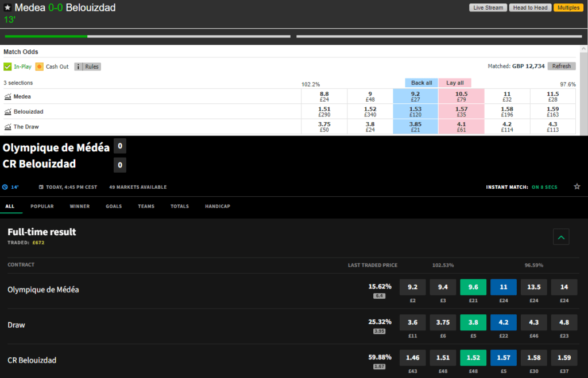Click the Back all header

(x=421, y=83)
